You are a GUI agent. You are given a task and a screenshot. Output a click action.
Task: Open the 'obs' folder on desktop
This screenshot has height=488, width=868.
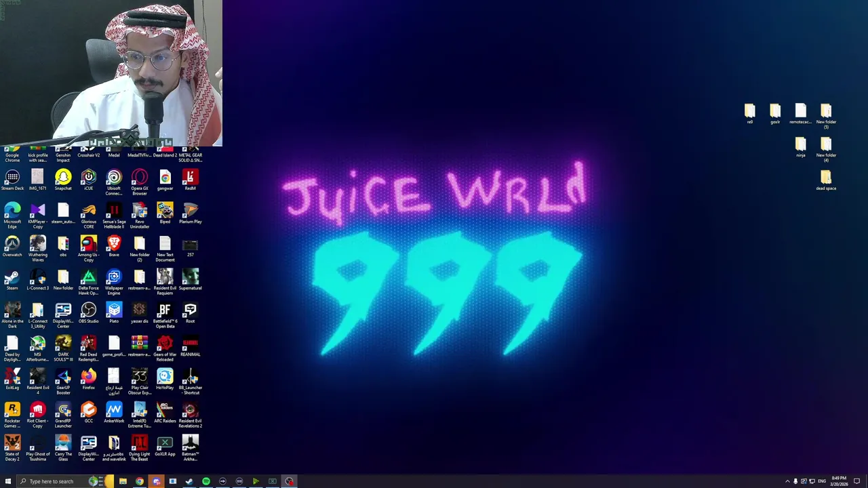pyautogui.click(x=63, y=247)
